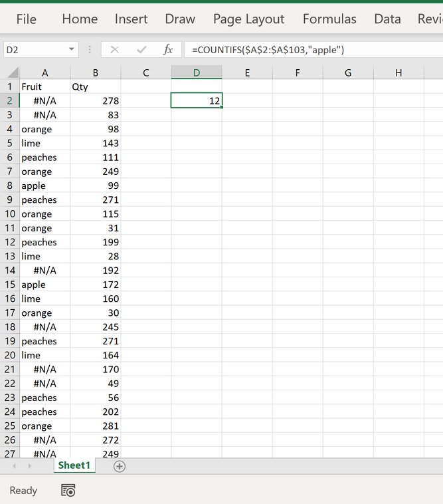Select the orange cell in row 4

point(45,129)
